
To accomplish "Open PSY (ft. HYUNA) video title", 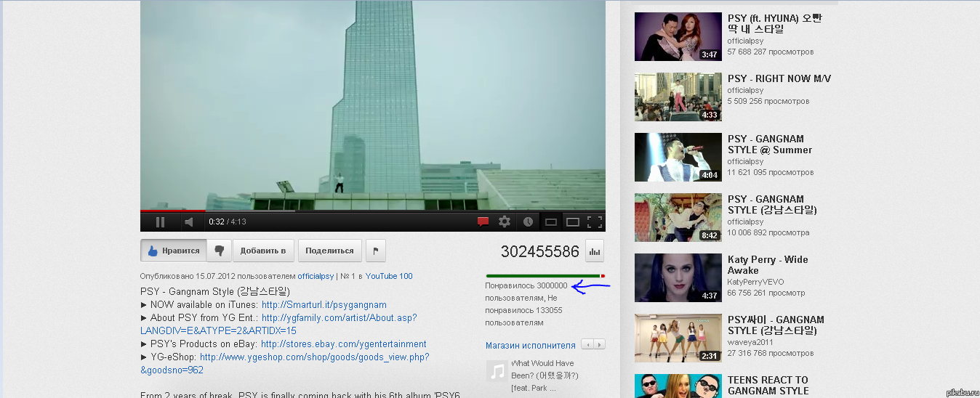I will coord(775,23).
